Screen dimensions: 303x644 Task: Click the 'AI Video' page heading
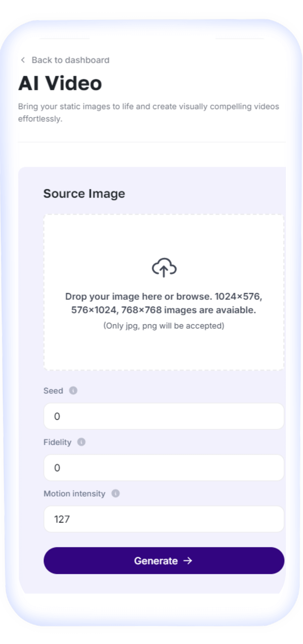click(x=60, y=83)
